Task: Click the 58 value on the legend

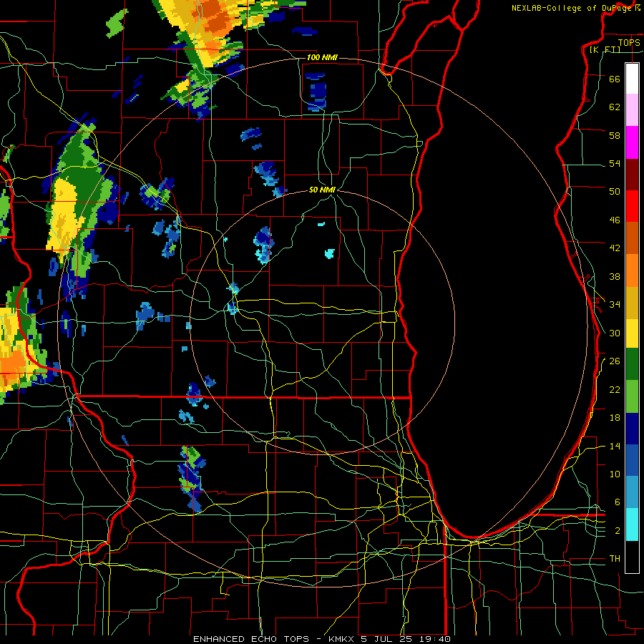Action: [615, 135]
